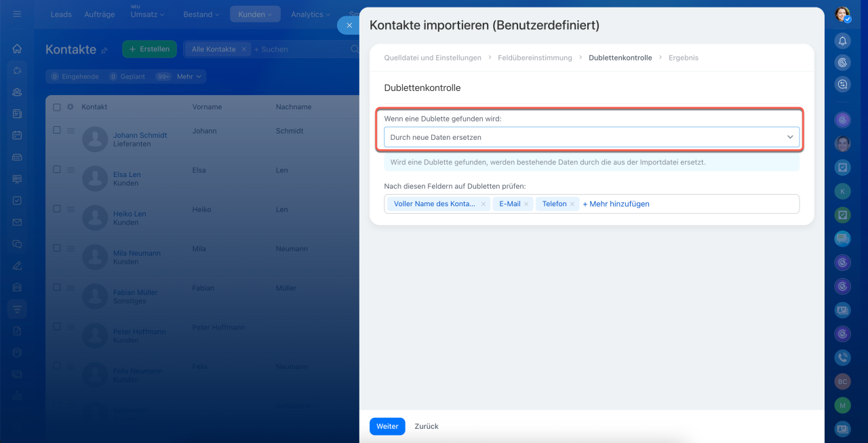Open the chat bubbles icon in left sidebar

point(17,244)
